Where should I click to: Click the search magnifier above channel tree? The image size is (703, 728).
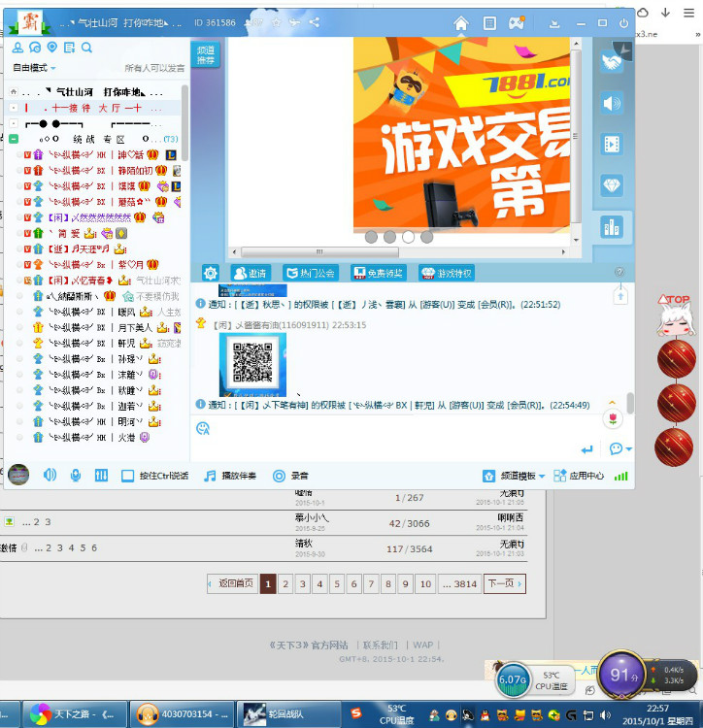(x=86, y=48)
